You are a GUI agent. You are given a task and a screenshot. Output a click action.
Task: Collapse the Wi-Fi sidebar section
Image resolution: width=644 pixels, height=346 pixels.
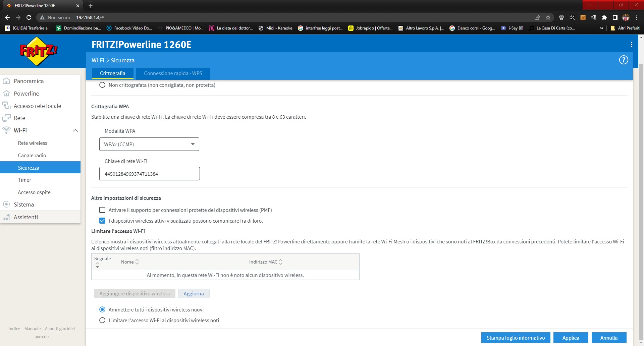75,130
